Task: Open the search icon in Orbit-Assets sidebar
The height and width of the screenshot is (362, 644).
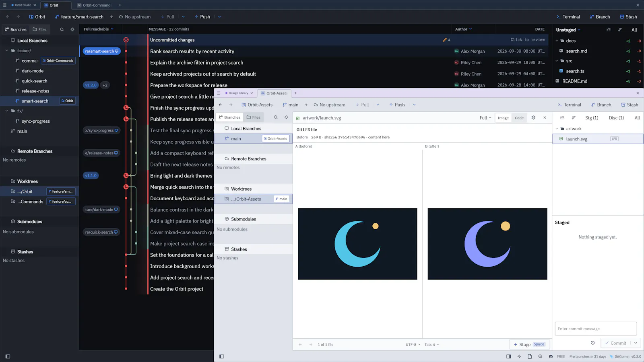Action: click(x=276, y=117)
